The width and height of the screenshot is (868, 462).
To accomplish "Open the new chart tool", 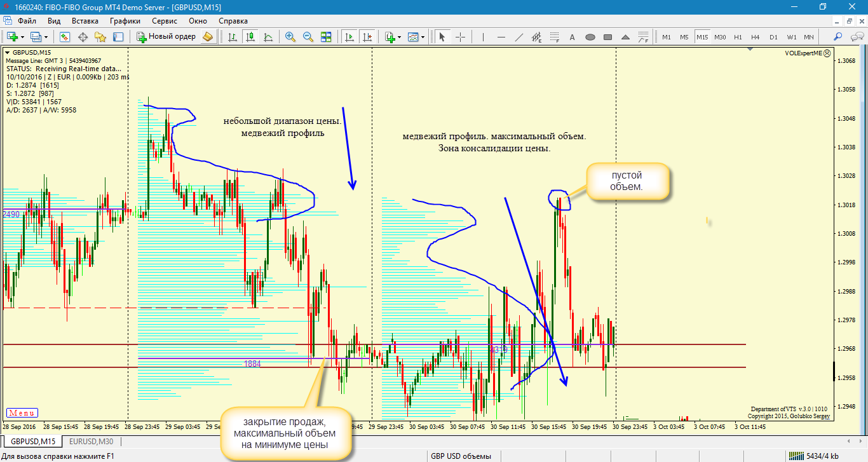I will [12, 37].
